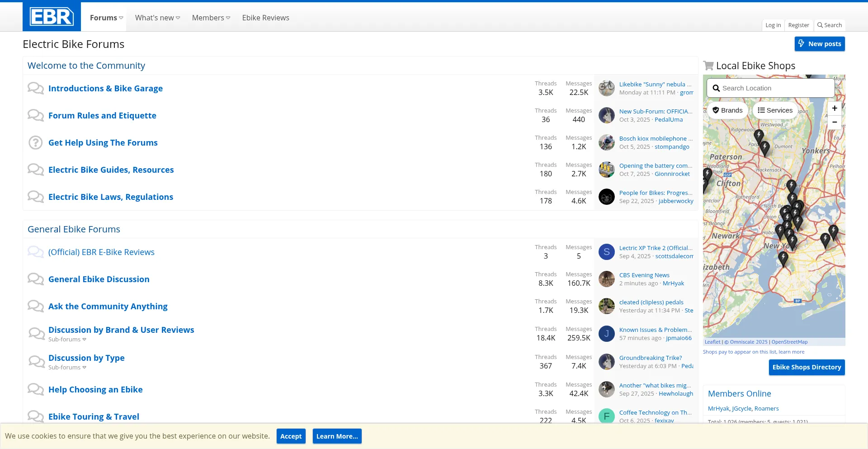Open jpmaio66's avatar with letter J
The image size is (868, 449).
(606, 334)
